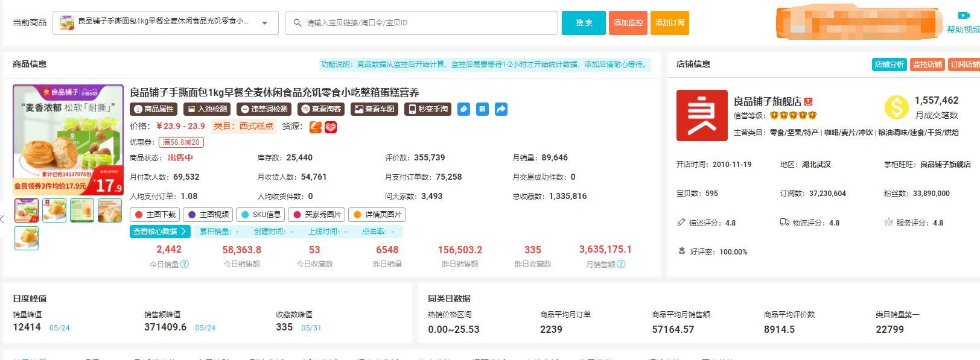This screenshot has height=360, width=980.
Task: Select 主图视频 option
Action: pos(208,215)
